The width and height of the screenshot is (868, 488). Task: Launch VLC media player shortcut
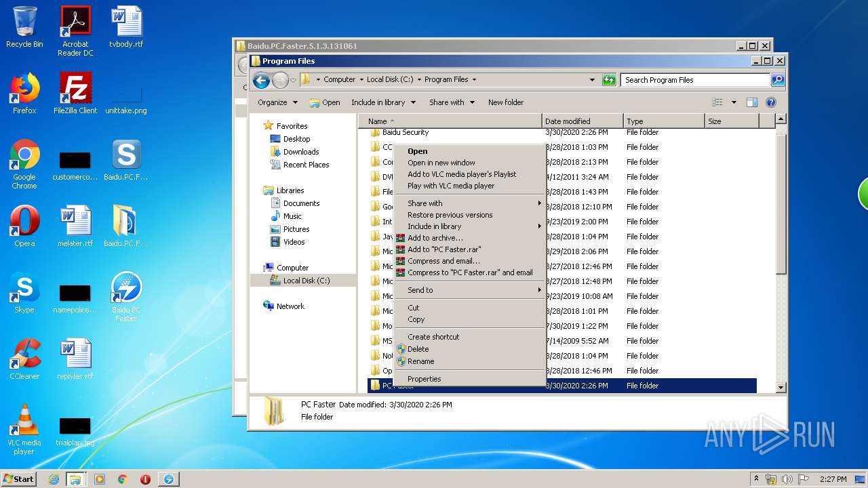coord(24,430)
